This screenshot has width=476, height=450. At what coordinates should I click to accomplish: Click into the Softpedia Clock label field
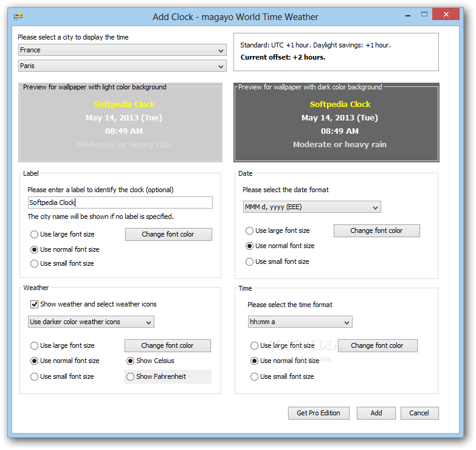click(x=120, y=202)
